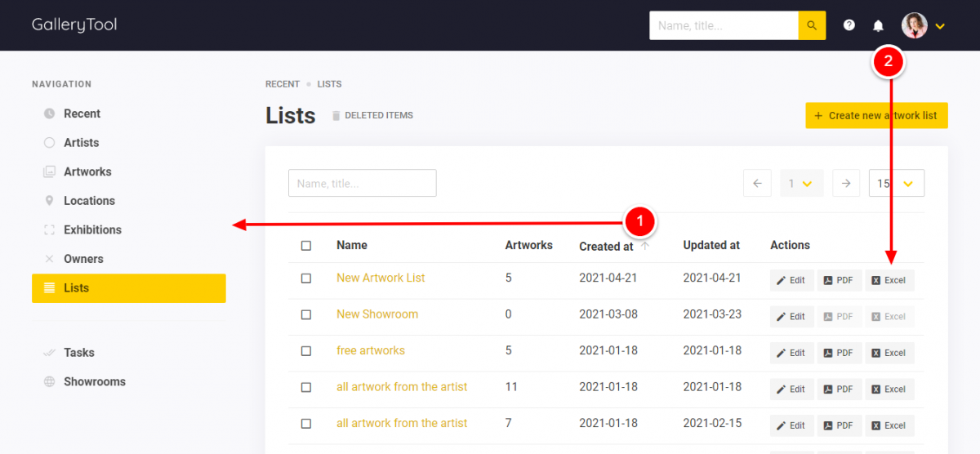Edit the New Showroom row

pyautogui.click(x=792, y=317)
